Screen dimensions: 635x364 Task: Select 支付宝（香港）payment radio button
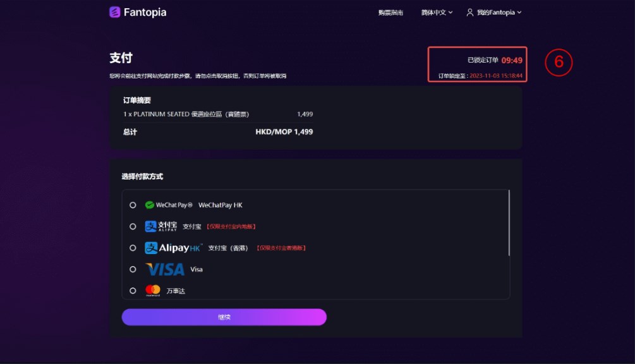[x=133, y=248]
